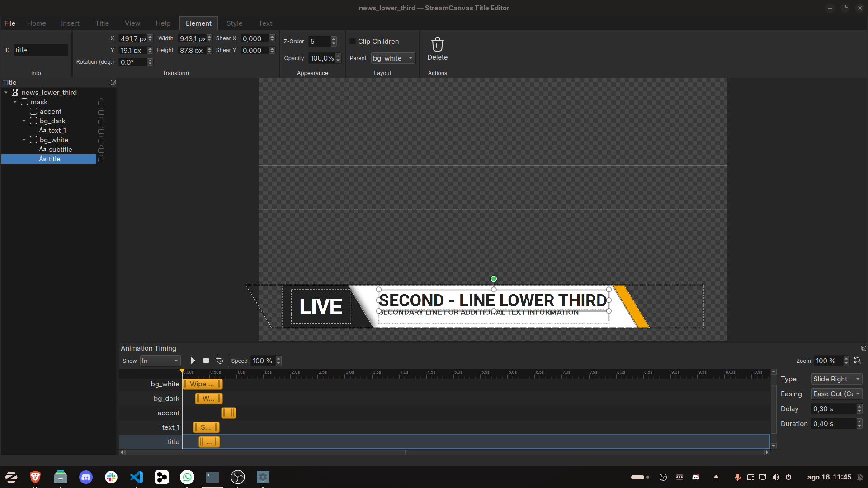Select the bg_dark animation clip

tap(208, 399)
